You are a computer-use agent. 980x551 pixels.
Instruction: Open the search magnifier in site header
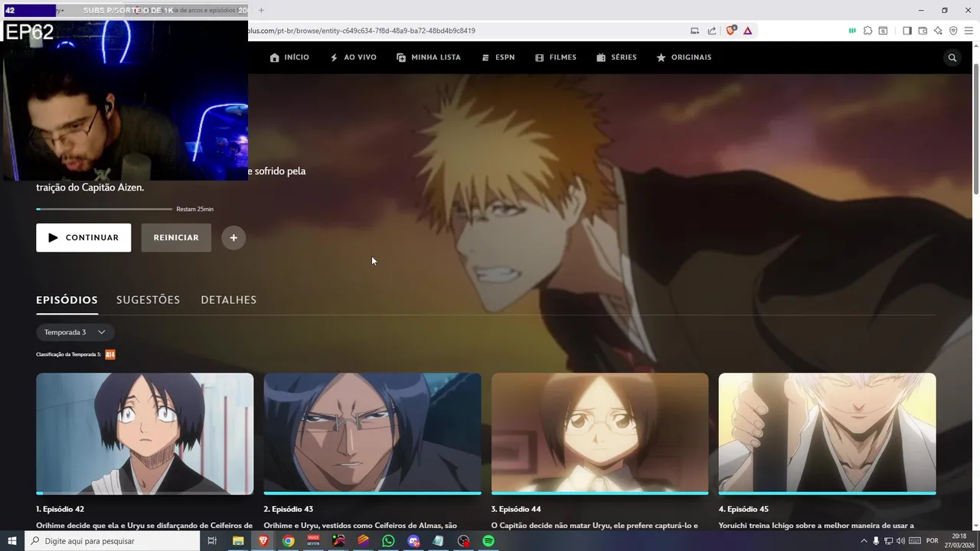click(952, 57)
